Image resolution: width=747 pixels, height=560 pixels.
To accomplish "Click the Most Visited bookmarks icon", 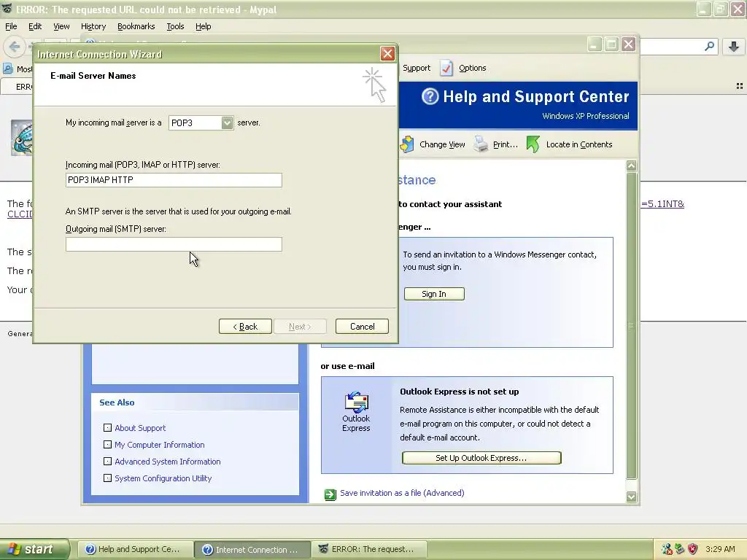I will click(x=8, y=69).
